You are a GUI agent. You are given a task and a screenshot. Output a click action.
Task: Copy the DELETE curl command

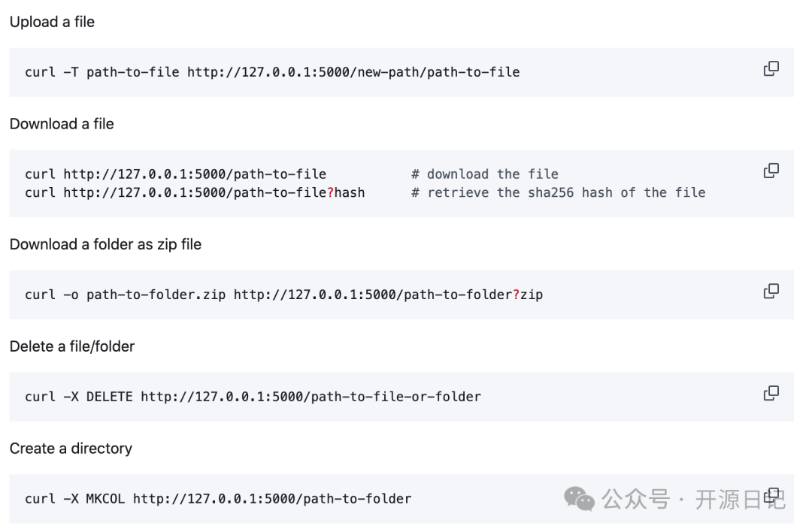[x=771, y=393]
